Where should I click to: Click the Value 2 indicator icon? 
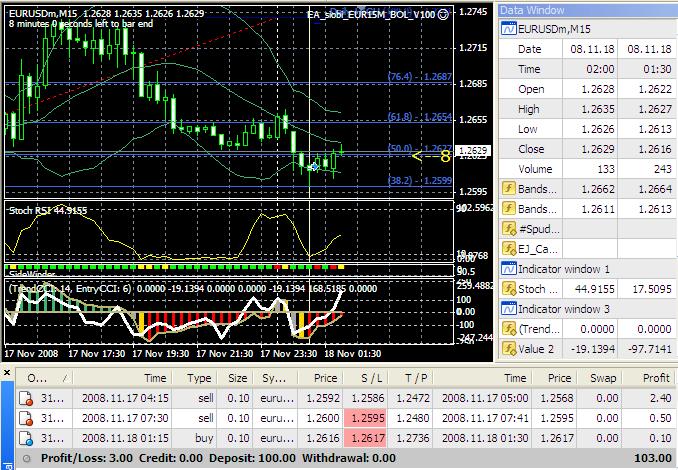509,349
